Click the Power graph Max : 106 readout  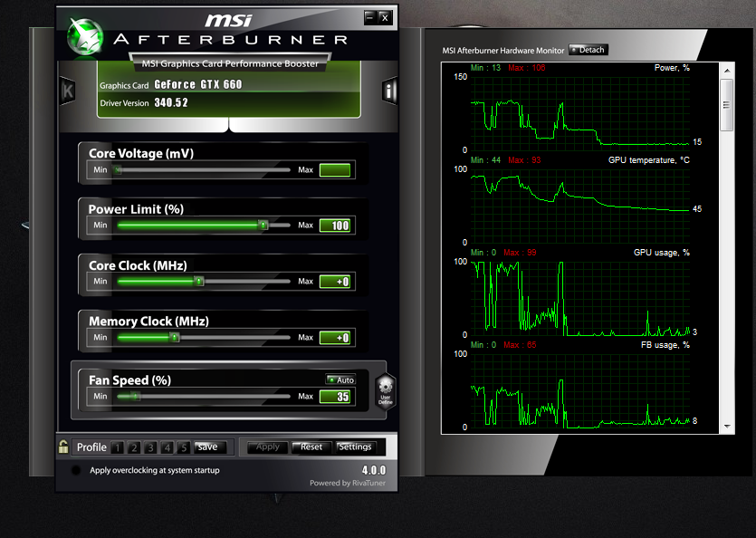point(527,68)
